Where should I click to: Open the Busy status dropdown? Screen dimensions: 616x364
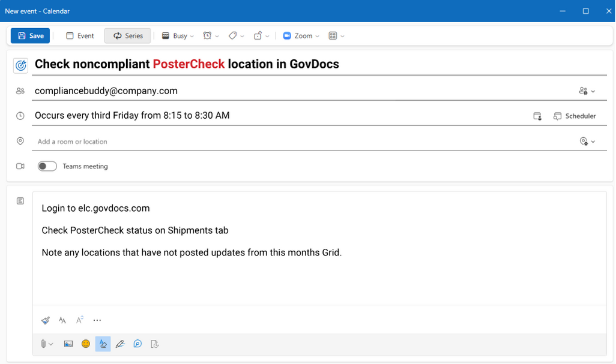click(178, 36)
